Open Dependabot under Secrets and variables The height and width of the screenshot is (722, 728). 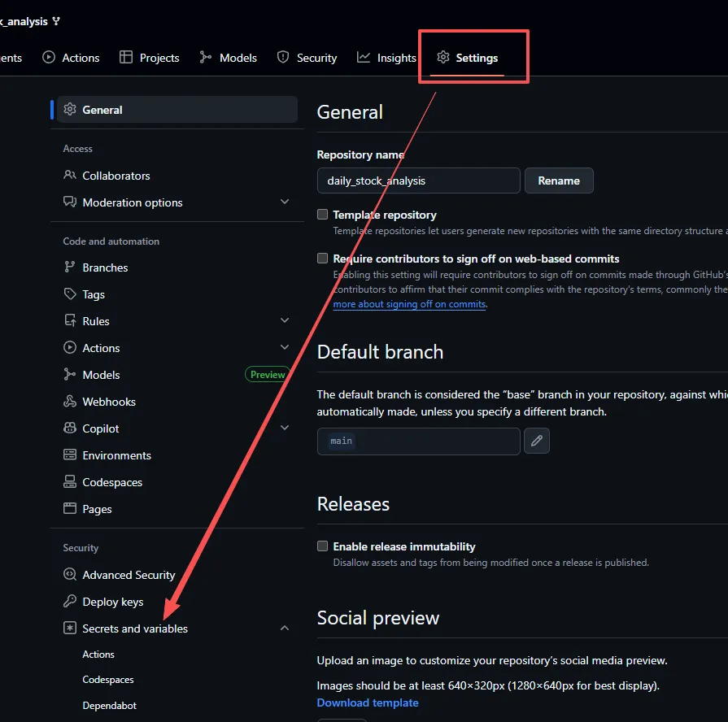[109, 706]
